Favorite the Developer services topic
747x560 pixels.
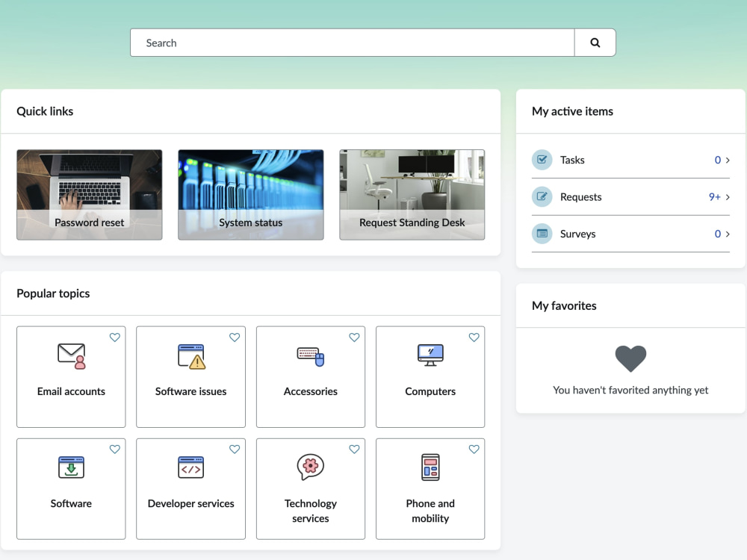pos(235,449)
